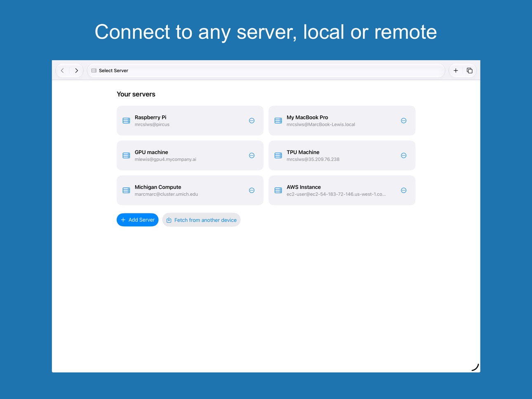532x399 pixels.
Task: Click the ec2-user address text
Action: click(x=336, y=194)
